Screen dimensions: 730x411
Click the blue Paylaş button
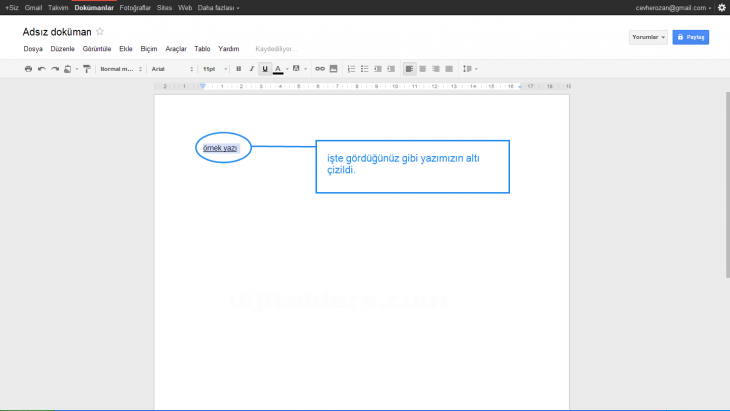(x=691, y=37)
